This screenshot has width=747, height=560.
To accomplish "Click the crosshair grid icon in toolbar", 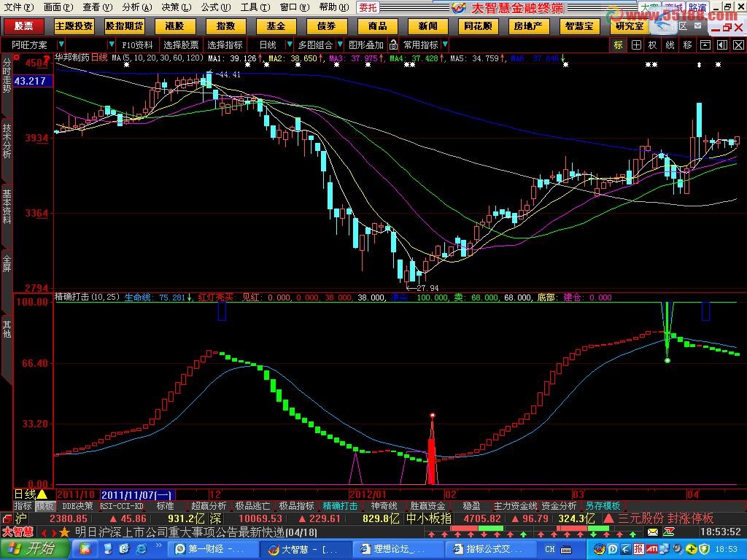I will coord(636,45).
